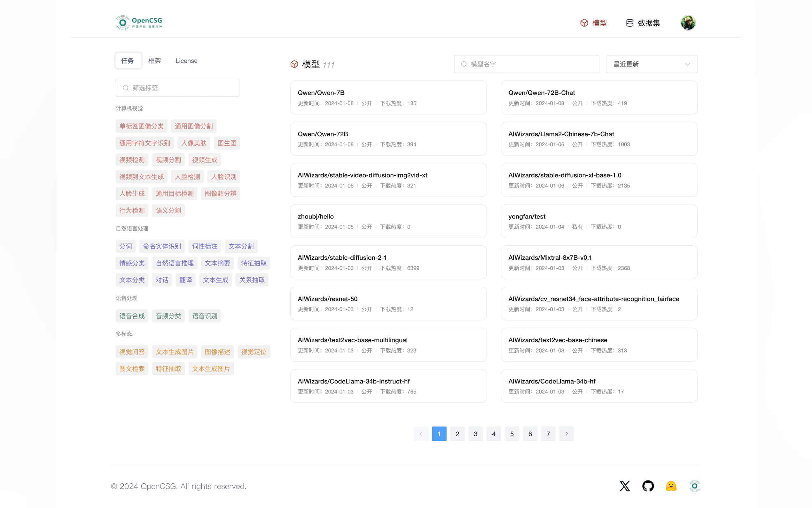Screen dimensions: 812x508
Task: Open the 最近更新 sort dropdown
Action: [652, 64]
